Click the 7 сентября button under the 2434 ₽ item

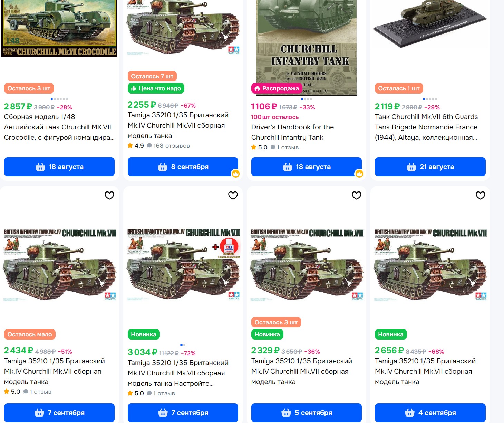tap(59, 413)
